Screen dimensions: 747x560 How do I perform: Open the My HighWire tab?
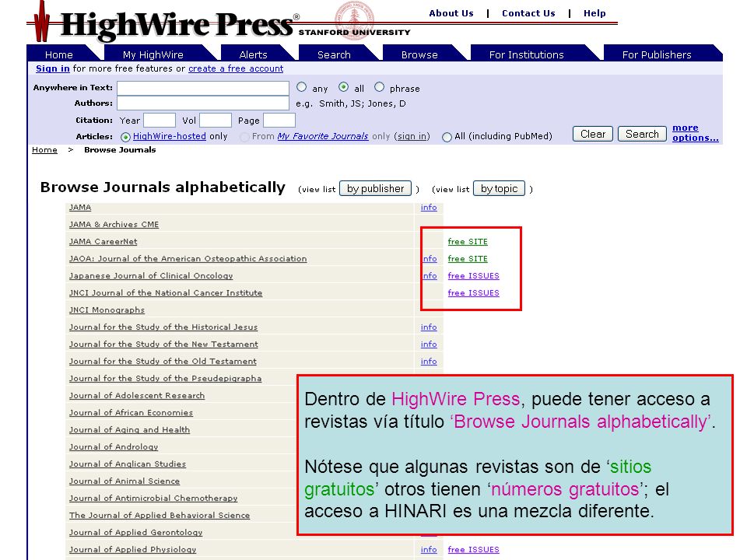tap(153, 54)
